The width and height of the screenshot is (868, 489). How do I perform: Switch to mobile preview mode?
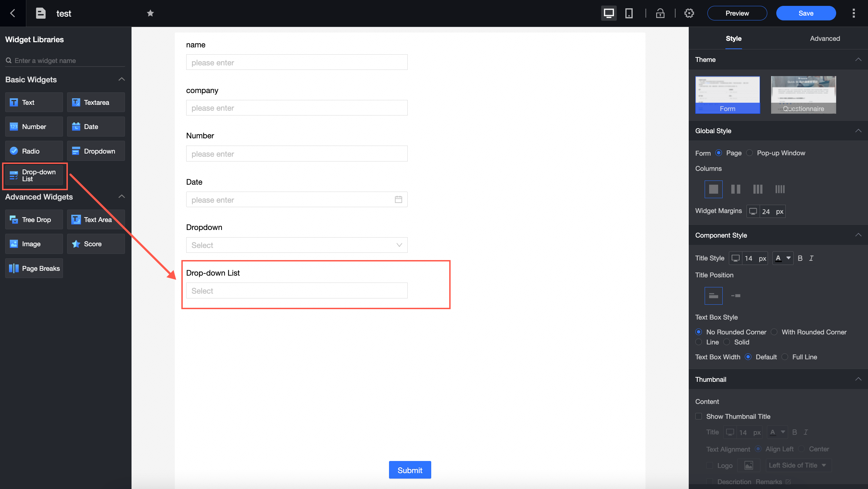tap(629, 13)
